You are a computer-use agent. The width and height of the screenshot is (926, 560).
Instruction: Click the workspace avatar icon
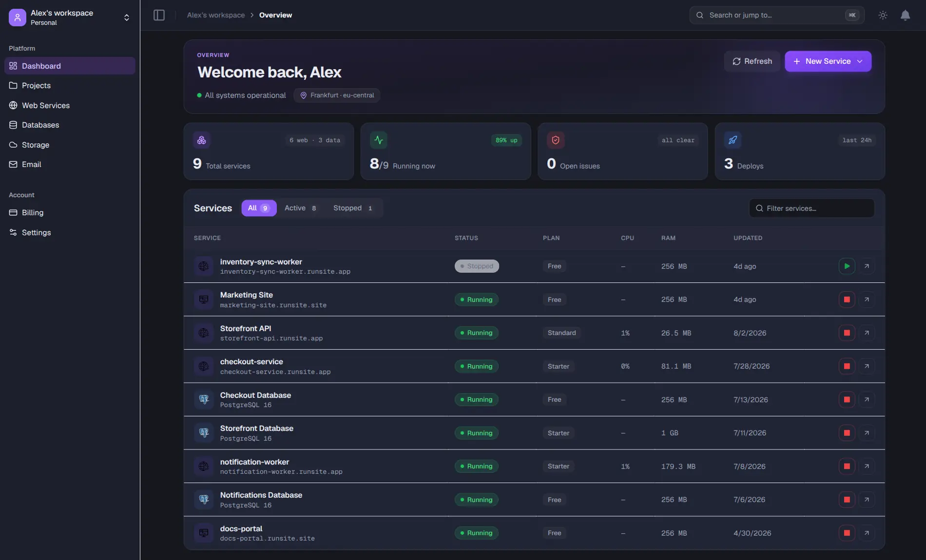[18, 18]
